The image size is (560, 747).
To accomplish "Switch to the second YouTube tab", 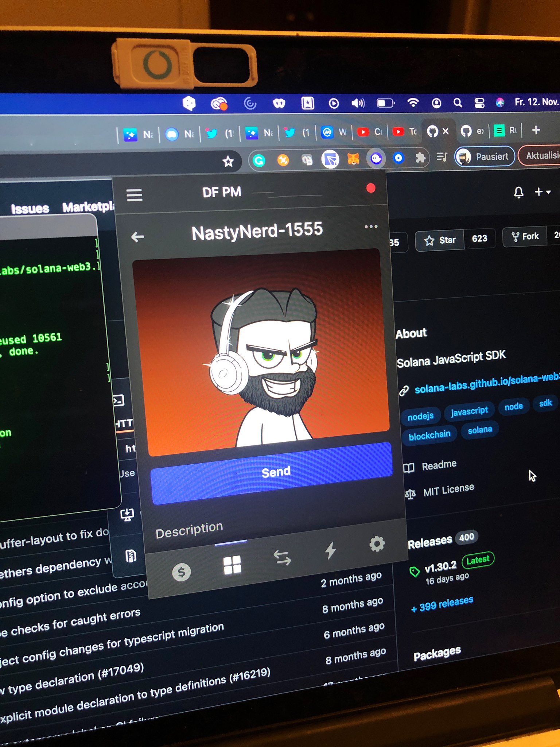I will (x=405, y=131).
